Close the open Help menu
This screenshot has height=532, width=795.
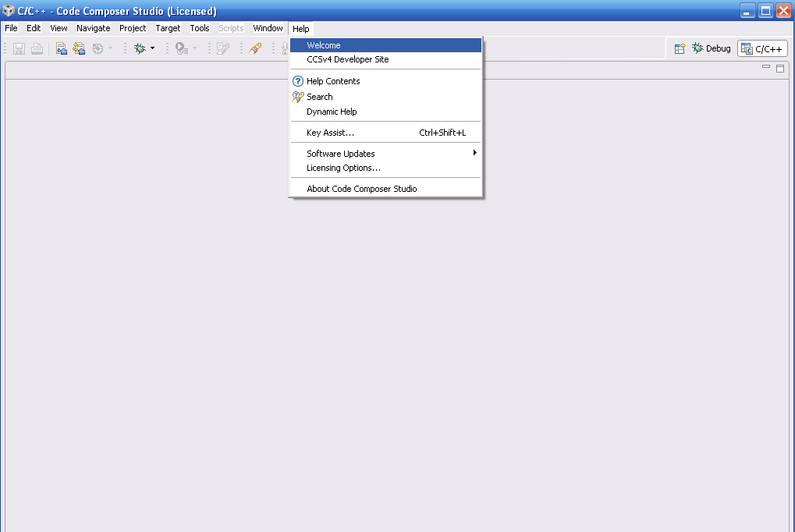pos(300,29)
